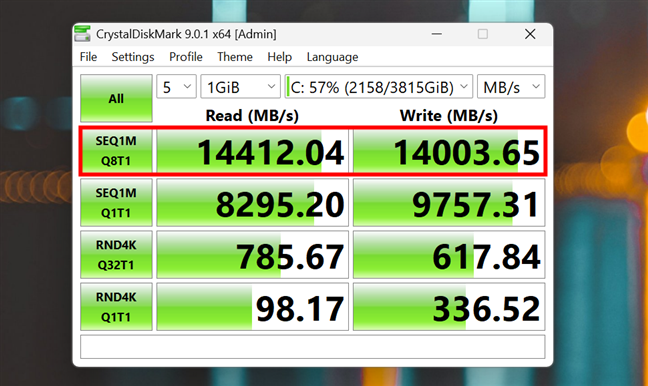Click the Write (MB/s) column header
Image resolution: width=648 pixels, height=386 pixels.
click(x=449, y=115)
